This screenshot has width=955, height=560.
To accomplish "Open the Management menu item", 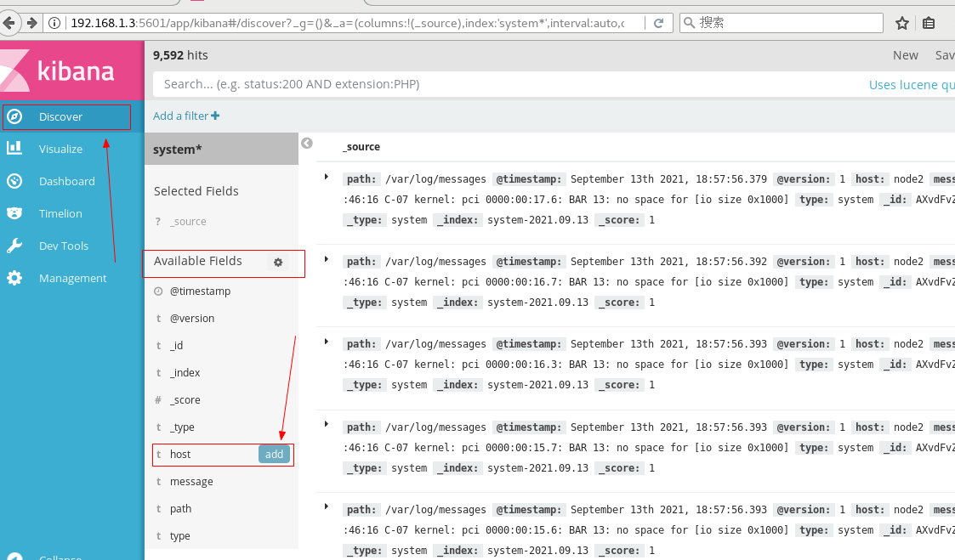I will coord(72,278).
